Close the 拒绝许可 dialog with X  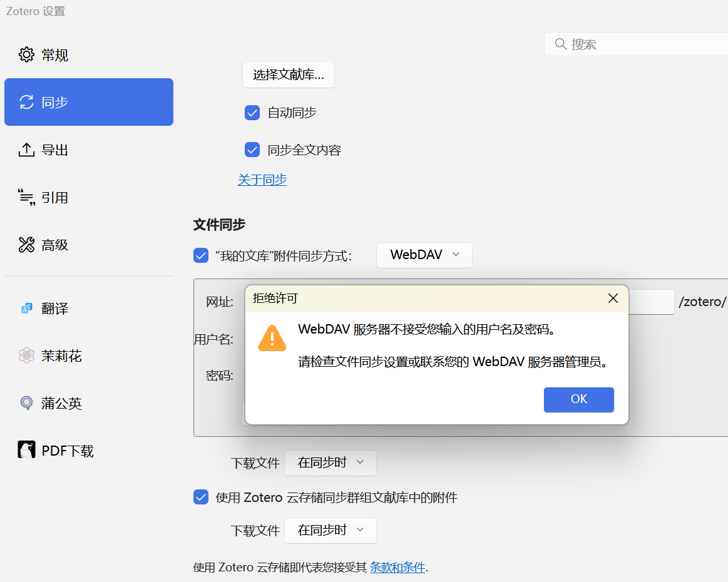click(613, 299)
